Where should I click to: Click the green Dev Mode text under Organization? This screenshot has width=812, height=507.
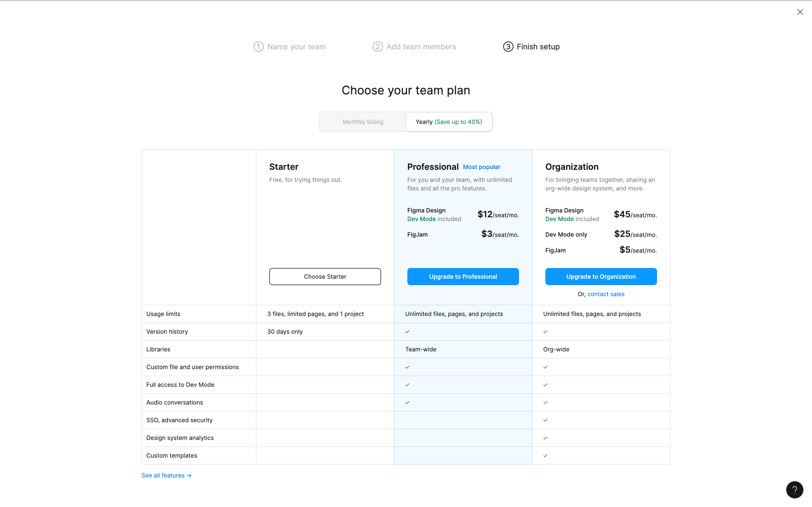(x=559, y=219)
